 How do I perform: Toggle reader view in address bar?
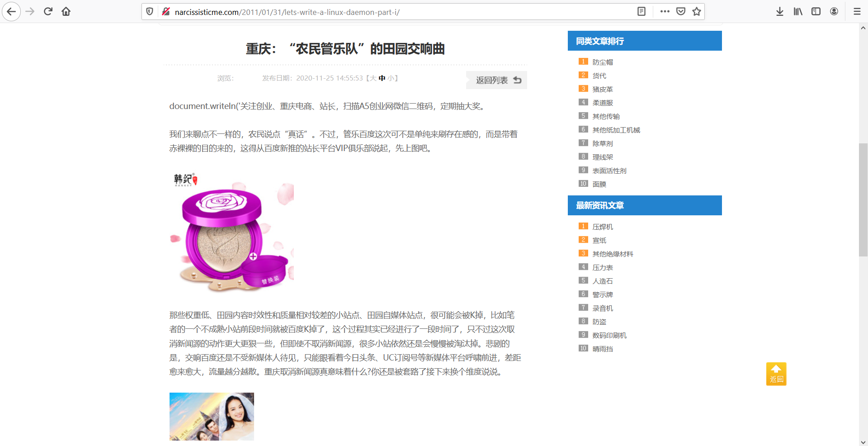[641, 11]
